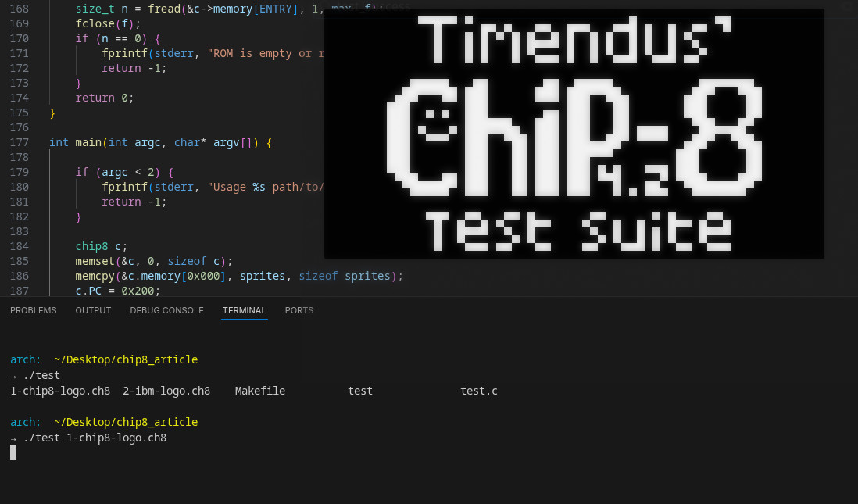Click 'memory[0x000]' in the memcpy line
Viewport: 858px width, 504px height.
coord(184,276)
